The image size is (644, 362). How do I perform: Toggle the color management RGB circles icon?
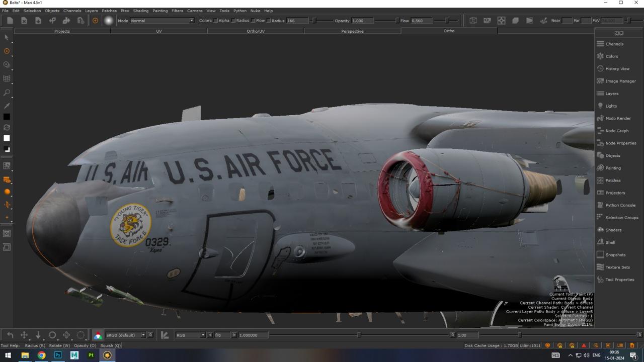click(x=98, y=335)
